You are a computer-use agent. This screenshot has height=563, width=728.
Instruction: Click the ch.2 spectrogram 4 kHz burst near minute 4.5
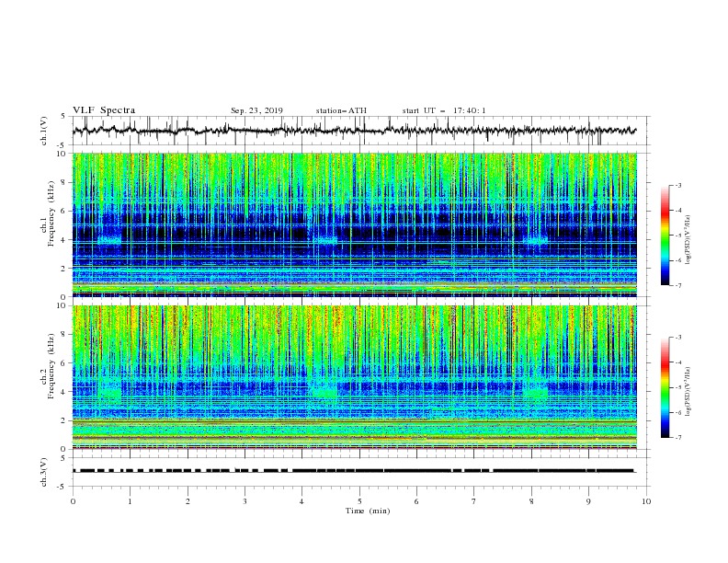tap(324, 392)
